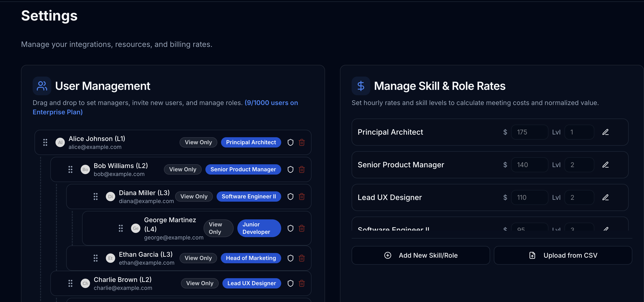Grab the drag handle next to Diana Miller

coord(96,197)
